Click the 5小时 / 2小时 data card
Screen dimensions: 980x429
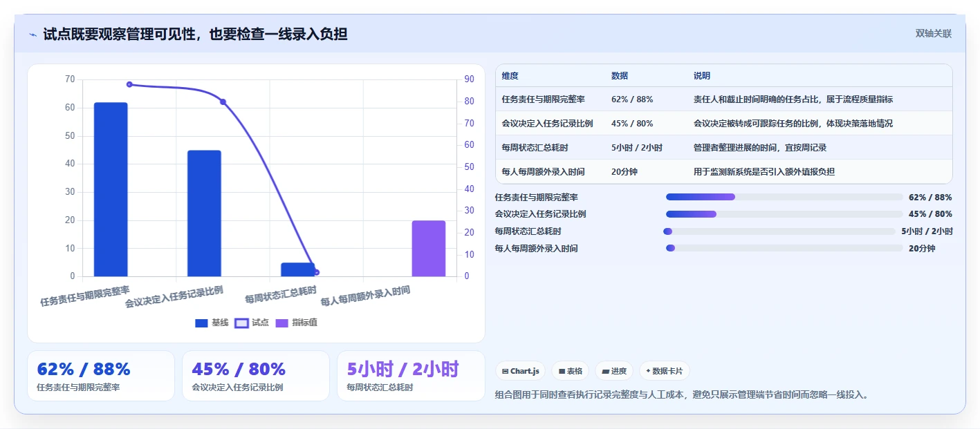(411, 376)
